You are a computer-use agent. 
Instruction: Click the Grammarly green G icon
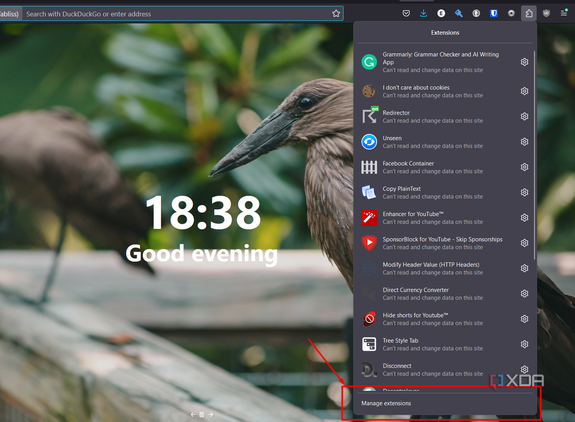pos(369,62)
